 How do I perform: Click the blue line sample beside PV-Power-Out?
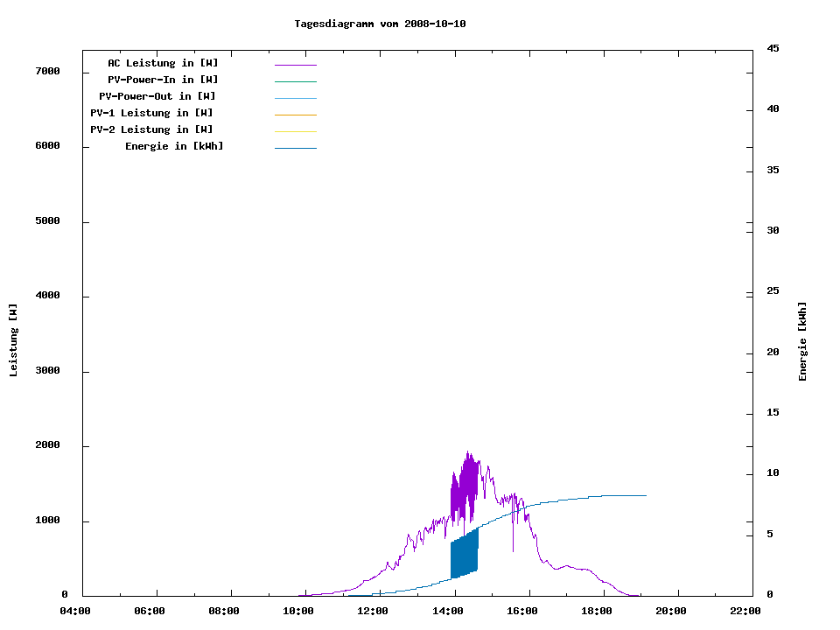pos(295,98)
